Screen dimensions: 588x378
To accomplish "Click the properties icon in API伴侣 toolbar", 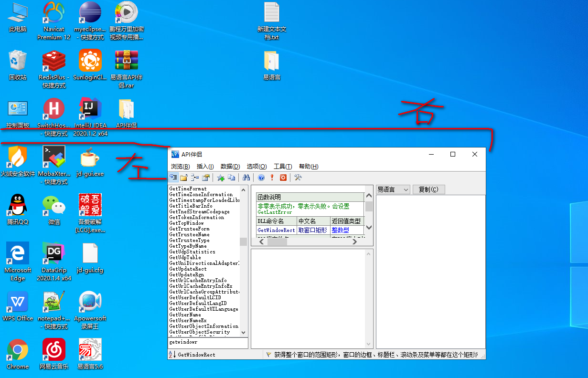I will [206, 178].
